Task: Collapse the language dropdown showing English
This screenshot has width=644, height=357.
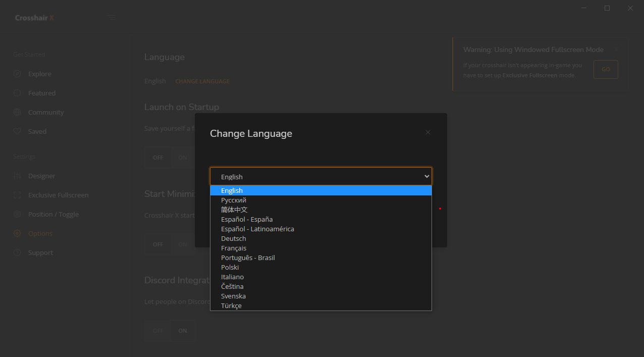Action: pyautogui.click(x=321, y=177)
